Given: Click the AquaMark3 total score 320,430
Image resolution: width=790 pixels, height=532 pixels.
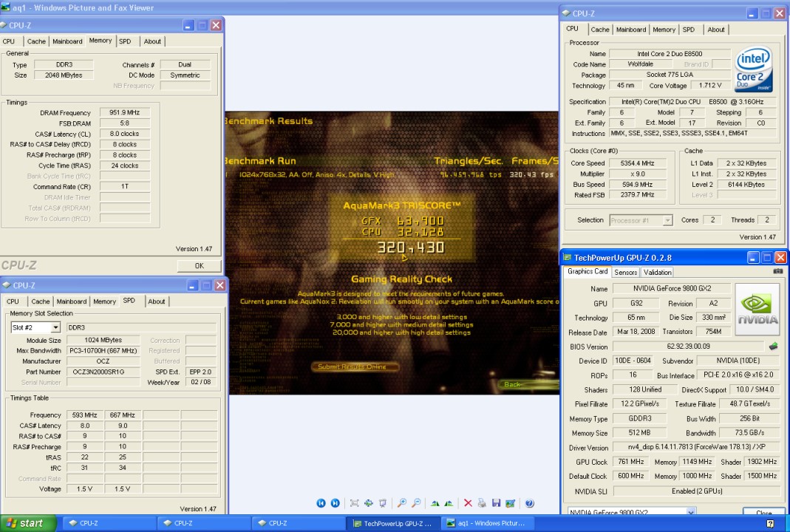Looking at the screenshot, I should [410, 248].
